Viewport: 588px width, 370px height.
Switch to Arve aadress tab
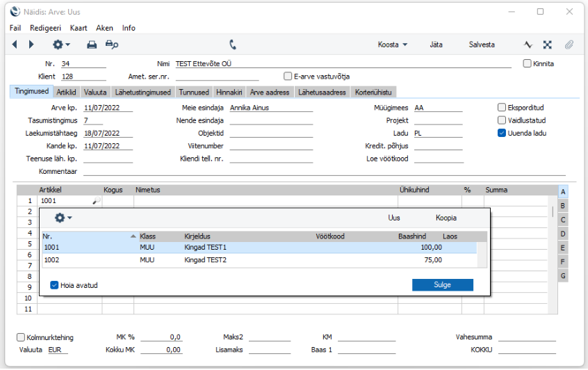point(270,92)
